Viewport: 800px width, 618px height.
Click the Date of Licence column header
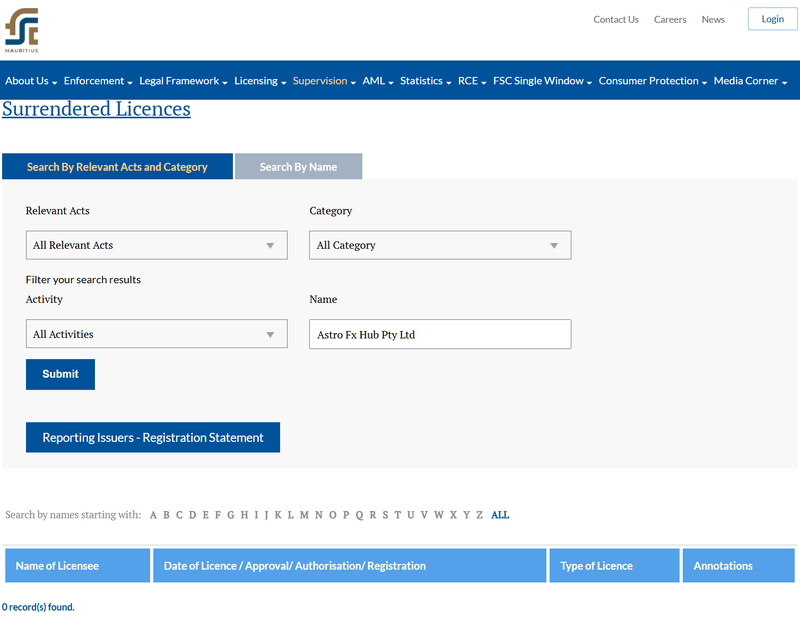(349, 565)
